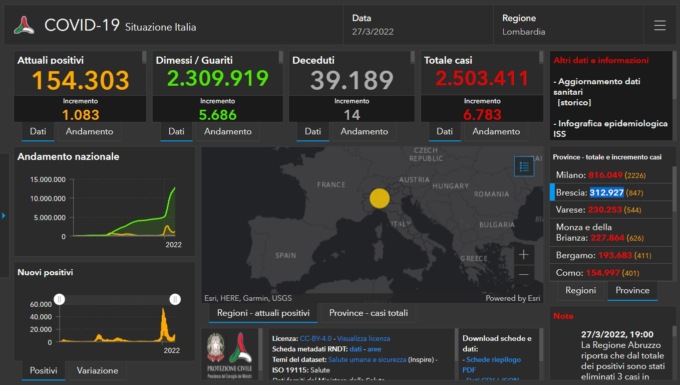680x385 pixels.
Task: Open the Salute umana e sicurezza link
Action: (x=367, y=359)
